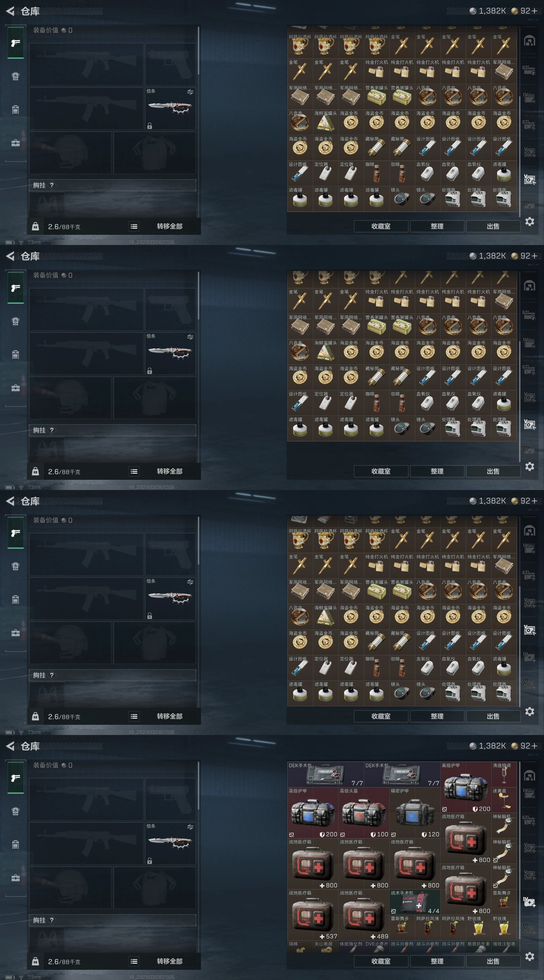Select the 高级头盔 crate with 100 durability
This screenshot has height=980, width=544.
(x=364, y=813)
